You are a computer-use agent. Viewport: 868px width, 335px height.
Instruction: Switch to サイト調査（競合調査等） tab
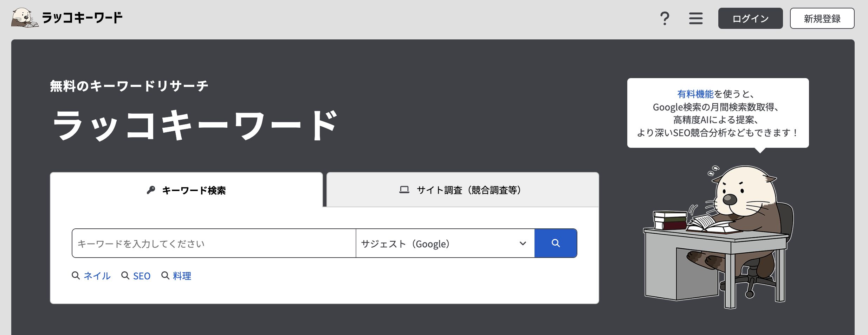(x=463, y=190)
